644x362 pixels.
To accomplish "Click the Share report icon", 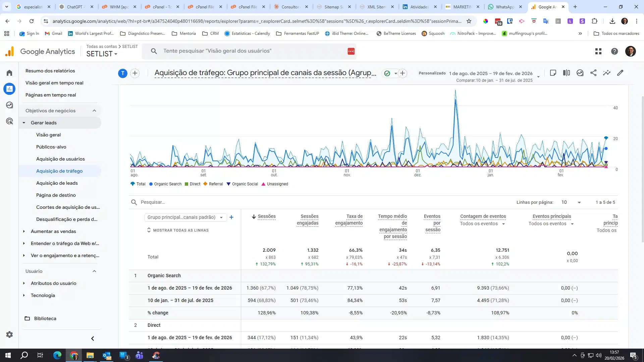I will 593,73.
